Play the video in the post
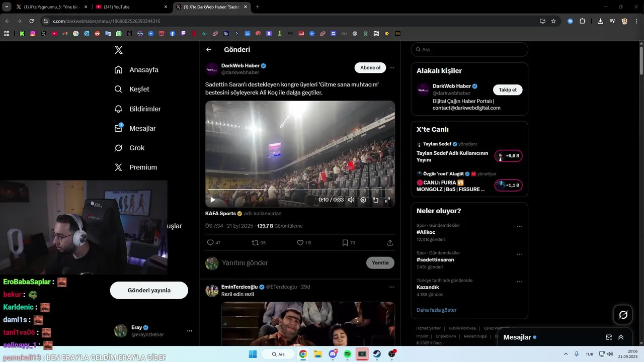644x362 pixels. tap(213, 200)
